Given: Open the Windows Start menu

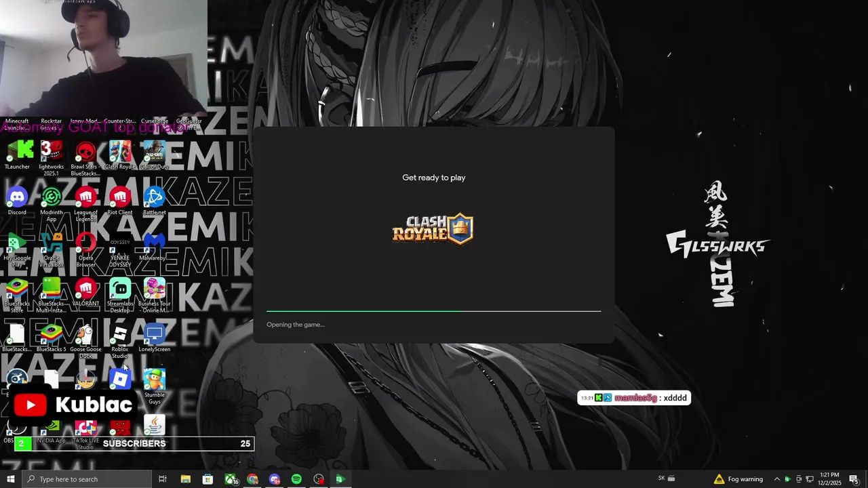Looking at the screenshot, I should click(10, 479).
